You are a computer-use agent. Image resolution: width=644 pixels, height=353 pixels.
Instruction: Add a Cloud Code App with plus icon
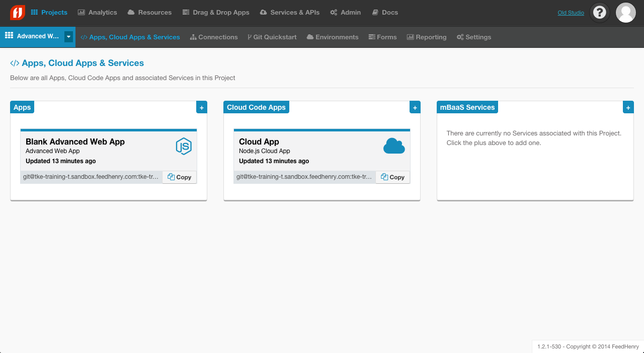tap(415, 107)
